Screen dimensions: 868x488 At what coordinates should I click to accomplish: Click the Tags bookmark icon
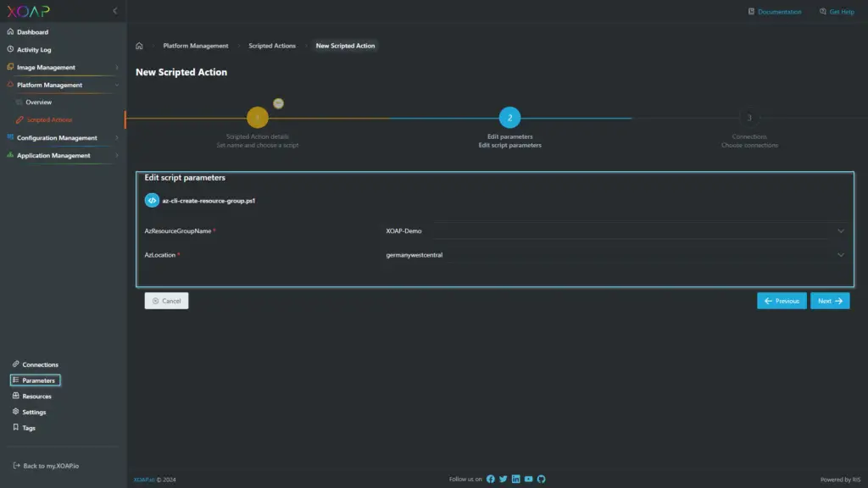[x=15, y=427]
